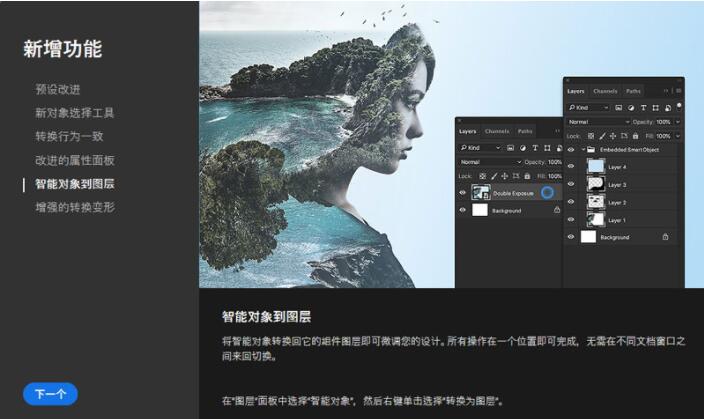
Task: Open the 预设改进 feature page
Action: [x=58, y=89]
